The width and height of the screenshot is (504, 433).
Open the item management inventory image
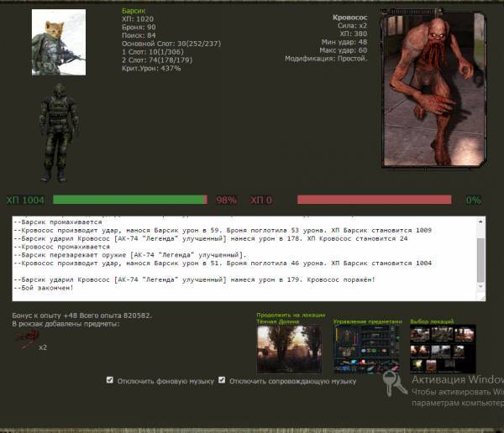pyautogui.click(x=367, y=349)
